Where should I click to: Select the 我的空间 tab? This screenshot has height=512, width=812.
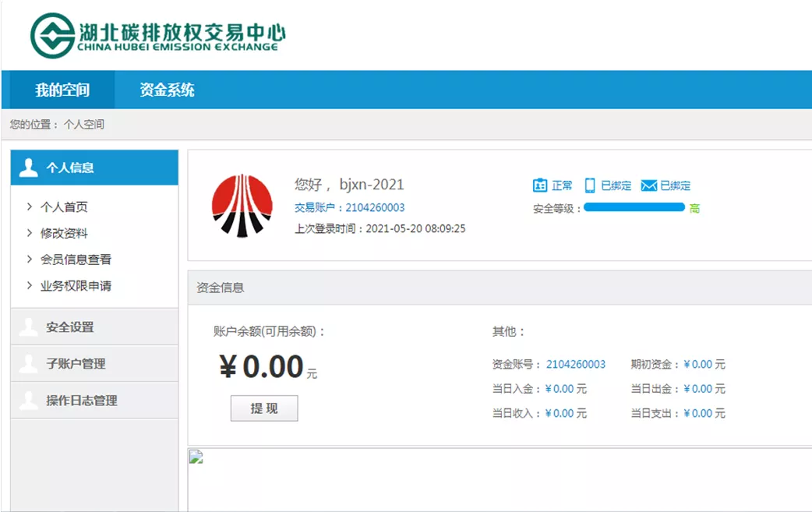coord(62,90)
